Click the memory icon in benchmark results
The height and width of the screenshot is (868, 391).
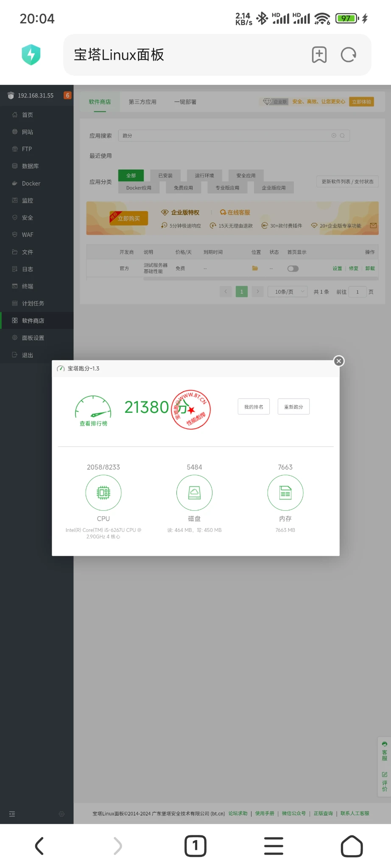(x=285, y=492)
